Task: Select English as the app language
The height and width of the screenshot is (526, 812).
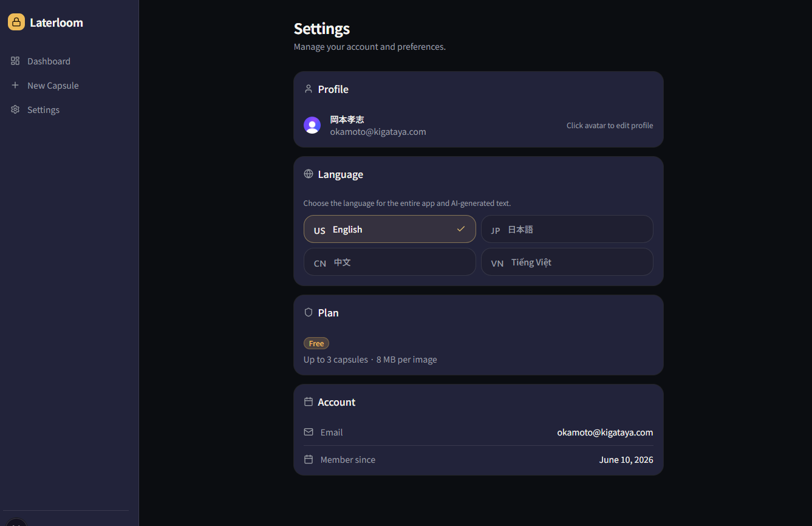Action: coord(390,229)
